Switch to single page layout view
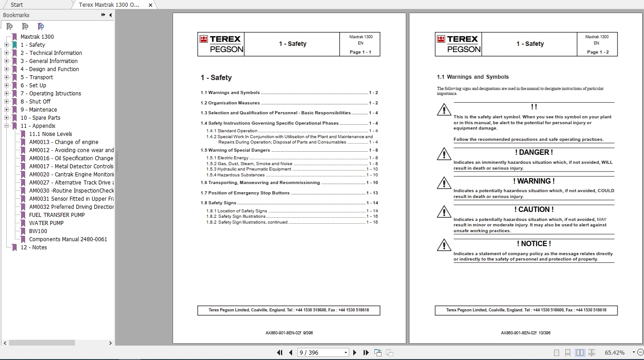 point(557,353)
